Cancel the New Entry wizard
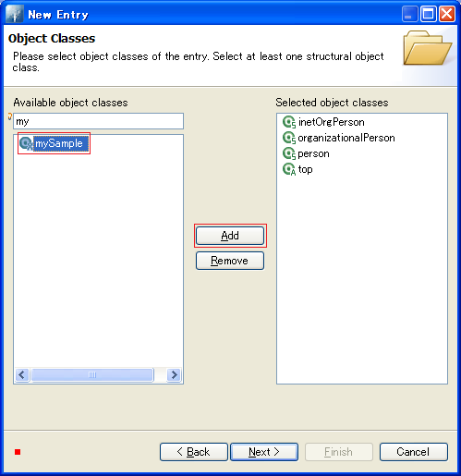461x476 pixels. (x=413, y=452)
